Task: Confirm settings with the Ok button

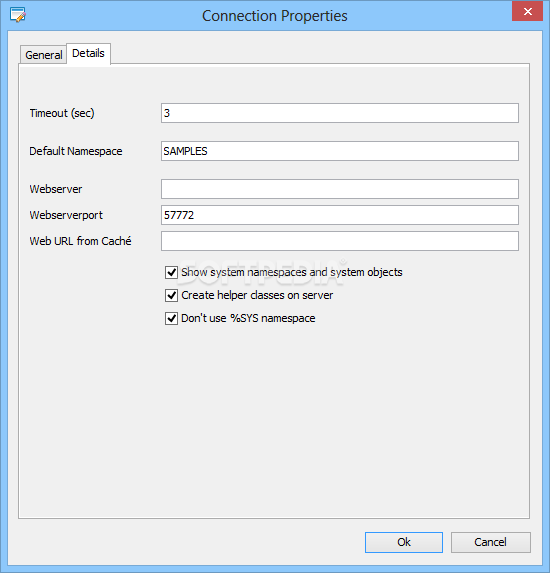Action: click(x=404, y=542)
